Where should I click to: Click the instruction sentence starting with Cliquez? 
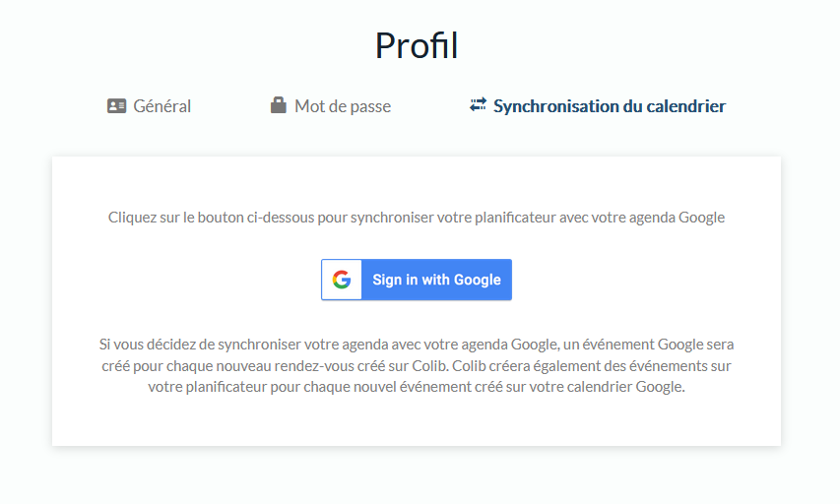click(x=417, y=218)
